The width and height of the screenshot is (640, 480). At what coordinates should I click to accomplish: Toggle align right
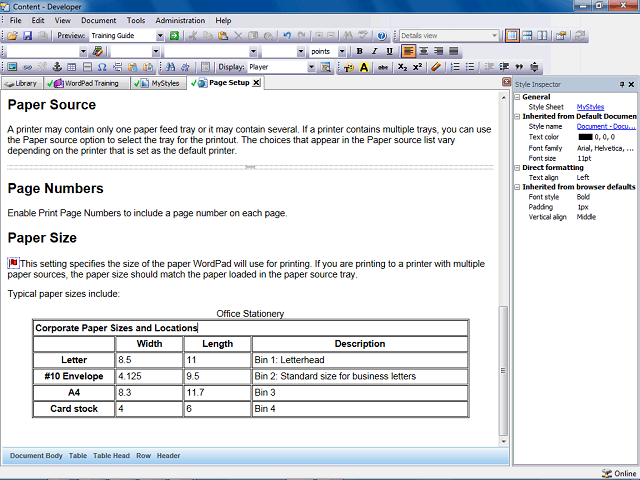point(439,51)
